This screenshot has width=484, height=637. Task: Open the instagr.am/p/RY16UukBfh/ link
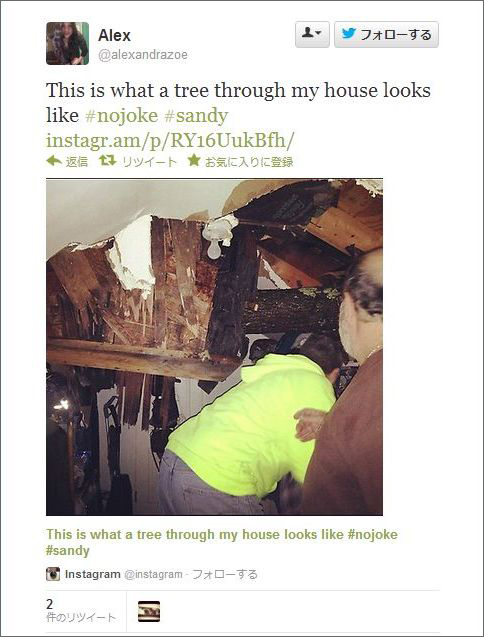click(x=169, y=141)
